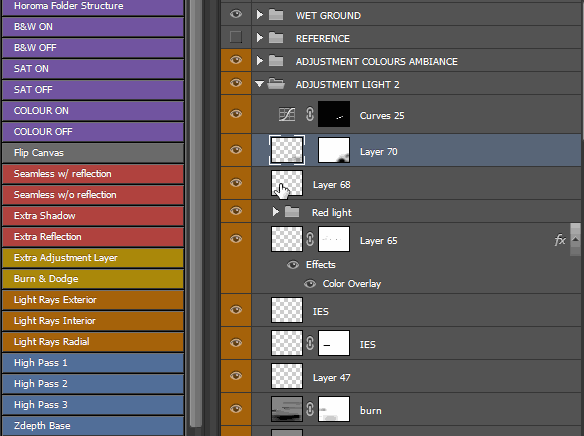Hide the Color Overlay effect
This screenshot has width=584, height=436.
[310, 284]
